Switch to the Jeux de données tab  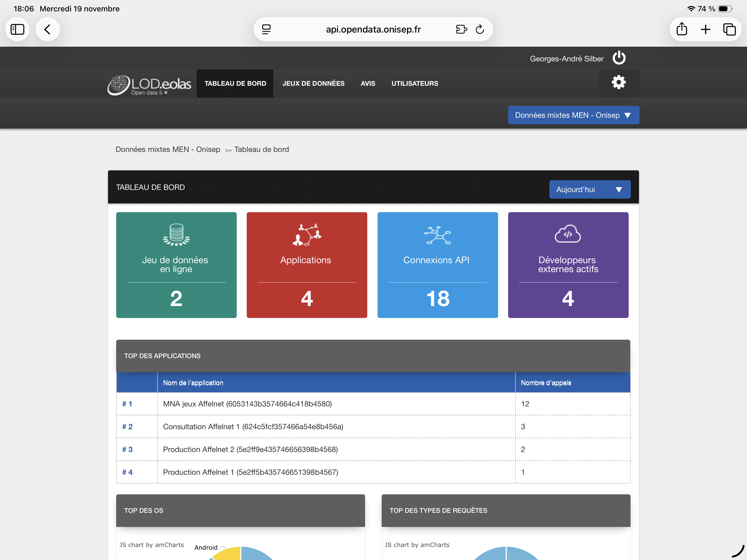pyautogui.click(x=313, y=83)
